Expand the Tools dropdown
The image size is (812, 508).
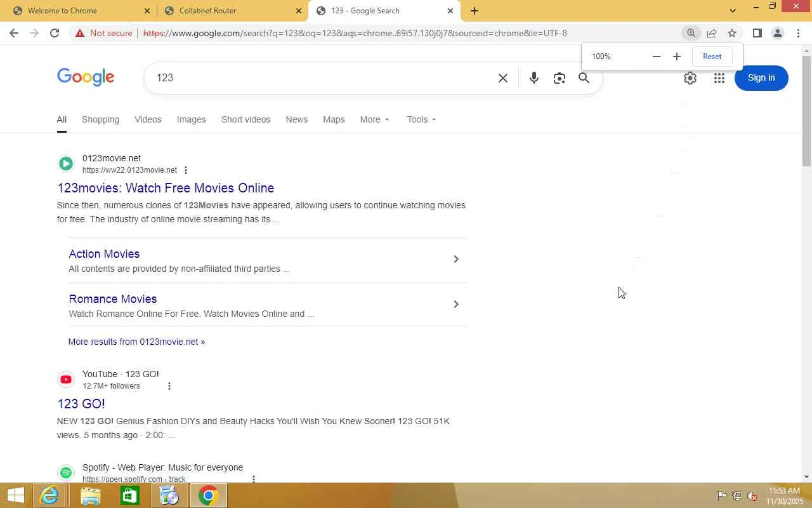tap(421, 119)
